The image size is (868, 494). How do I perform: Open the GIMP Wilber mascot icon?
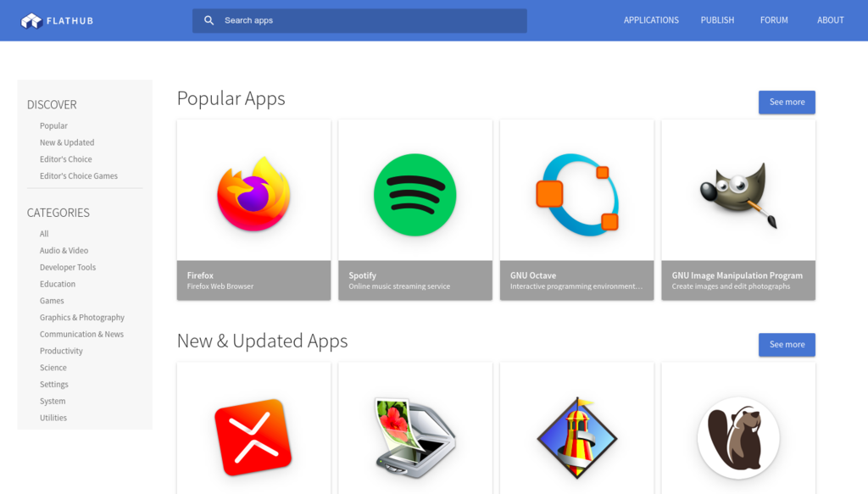pos(738,195)
